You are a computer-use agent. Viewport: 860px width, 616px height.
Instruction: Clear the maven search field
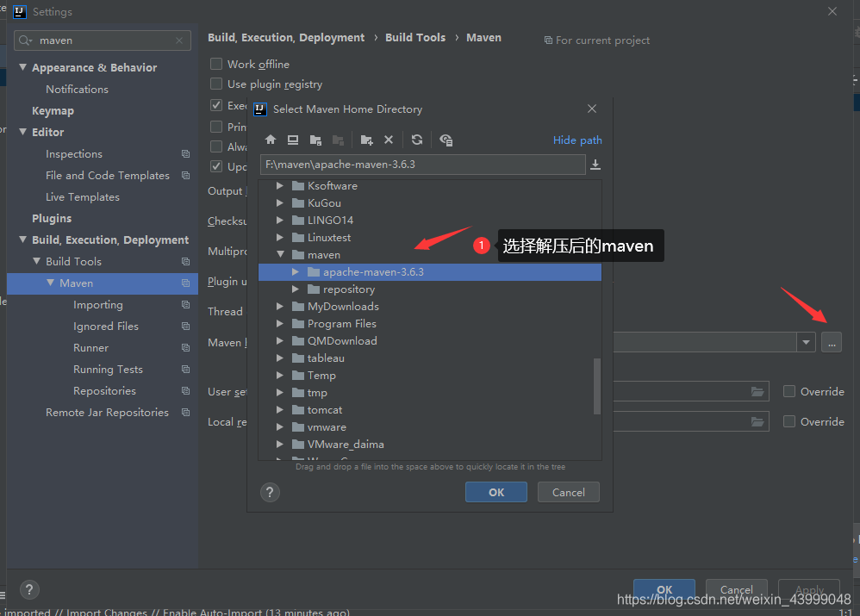click(179, 40)
